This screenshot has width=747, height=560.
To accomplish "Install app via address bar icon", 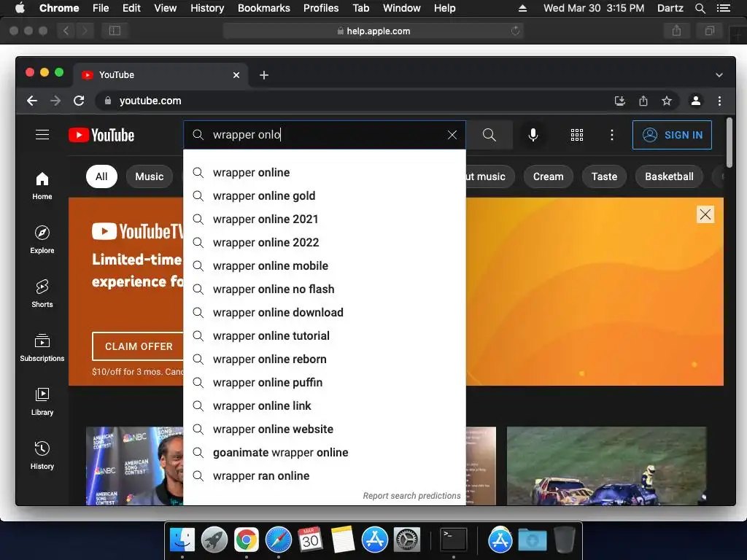I will (x=620, y=101).
